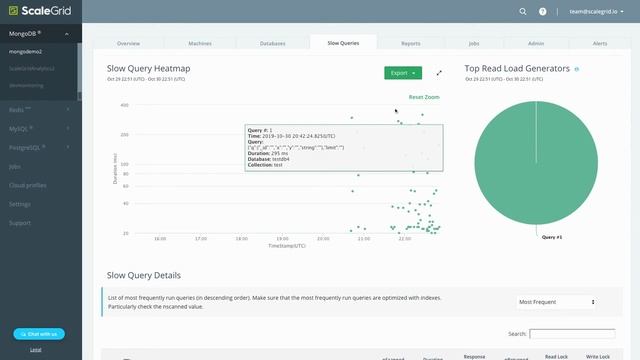
Task: Collapse the MongoDB sidebar section
Action: 41,33
